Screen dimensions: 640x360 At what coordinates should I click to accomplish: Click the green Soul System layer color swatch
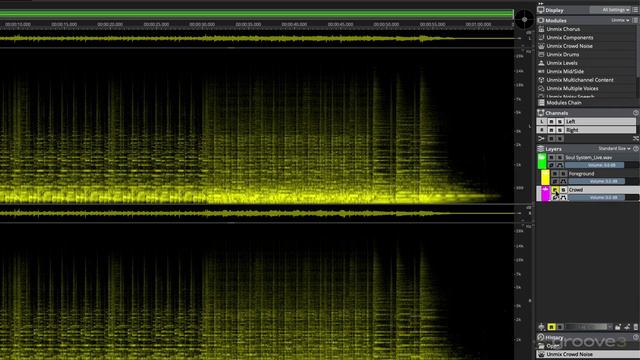[x=542, y=161]
